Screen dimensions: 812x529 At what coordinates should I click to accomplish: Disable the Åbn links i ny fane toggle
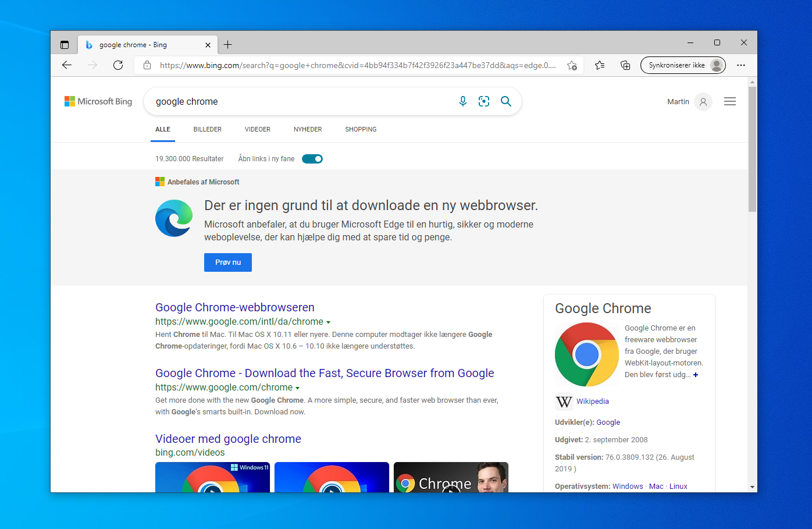[312, 158]
